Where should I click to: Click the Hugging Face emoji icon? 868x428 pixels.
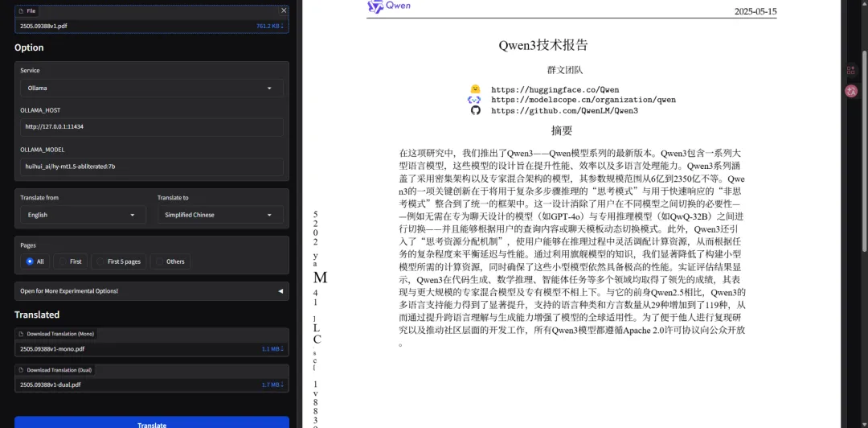pos(474,89)
